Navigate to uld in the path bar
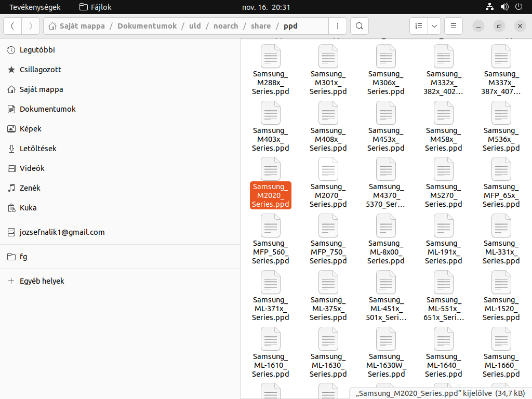 click(195, 26)
